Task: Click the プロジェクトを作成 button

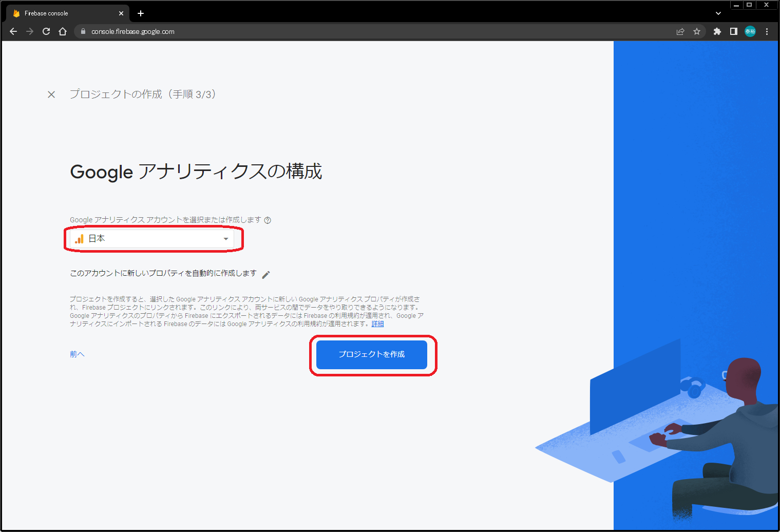Action: pos(372,355)
